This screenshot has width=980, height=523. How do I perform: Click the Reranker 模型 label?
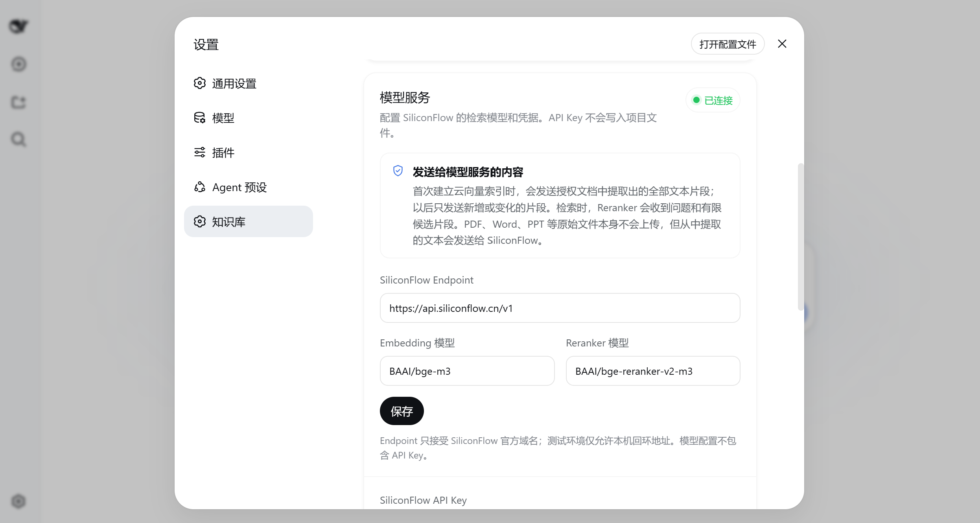tap(597, 343)
